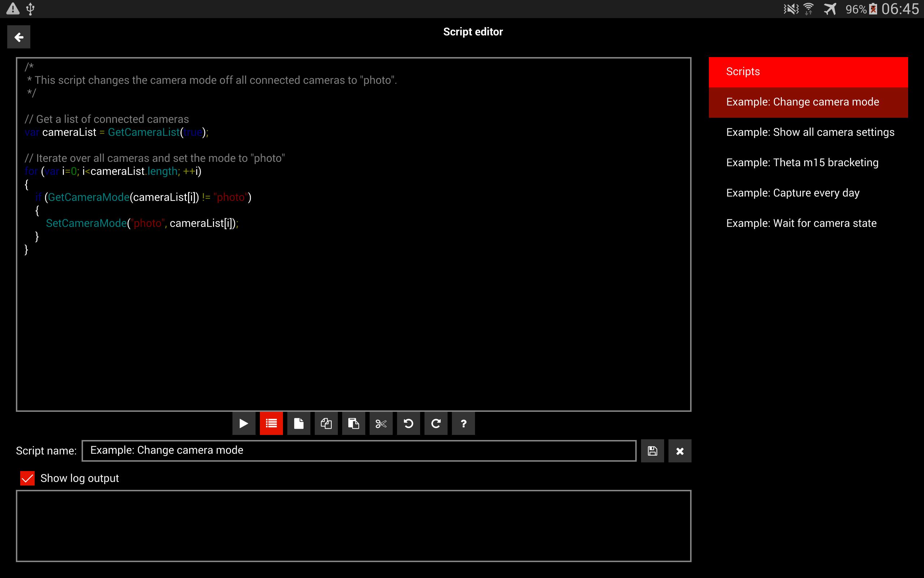Tap the warning triangle status icon
Screen dimensions: 924x578
pyautogui.click(x=13, y=9)
